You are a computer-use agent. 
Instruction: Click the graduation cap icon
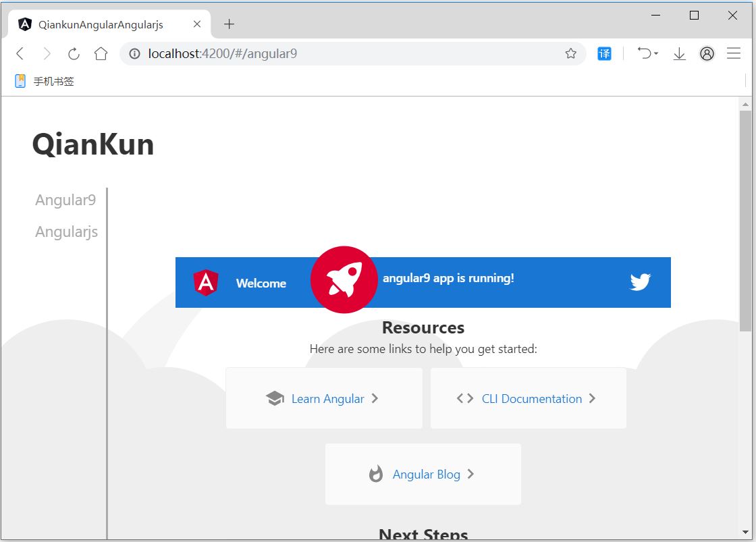tap(275, 398)
